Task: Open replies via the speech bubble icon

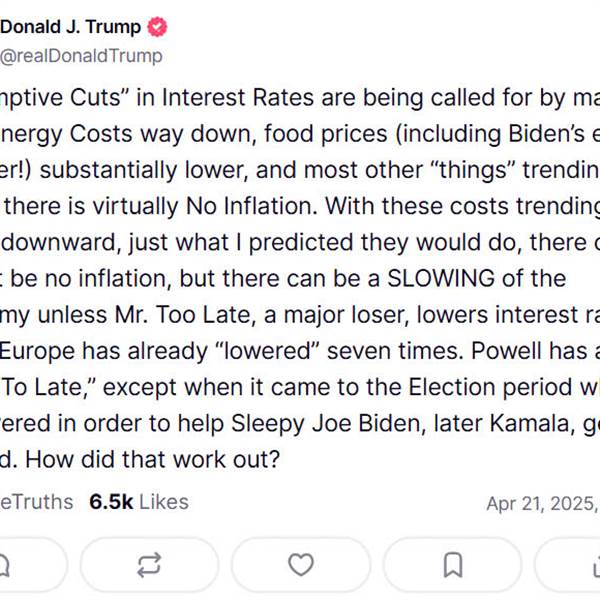Action: click(4, 565)
